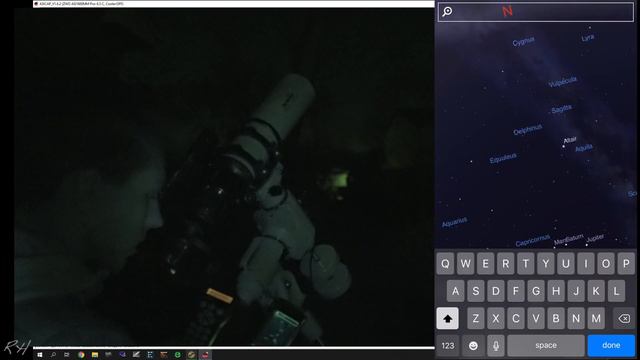Select the Cygnus constellation label
Image resolution: width=640 pixels, height=360 pixels.
(523, 41)
